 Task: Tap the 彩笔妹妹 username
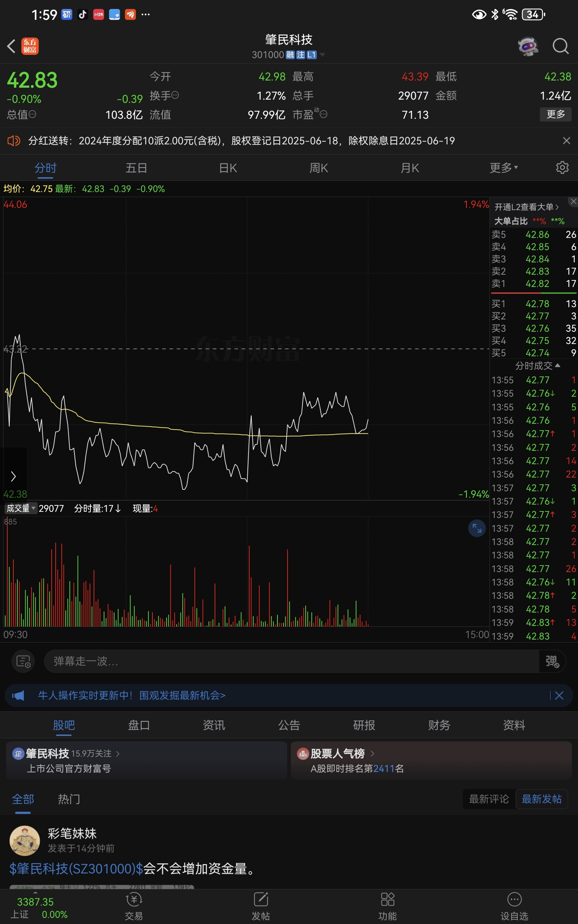pos(72,833)
